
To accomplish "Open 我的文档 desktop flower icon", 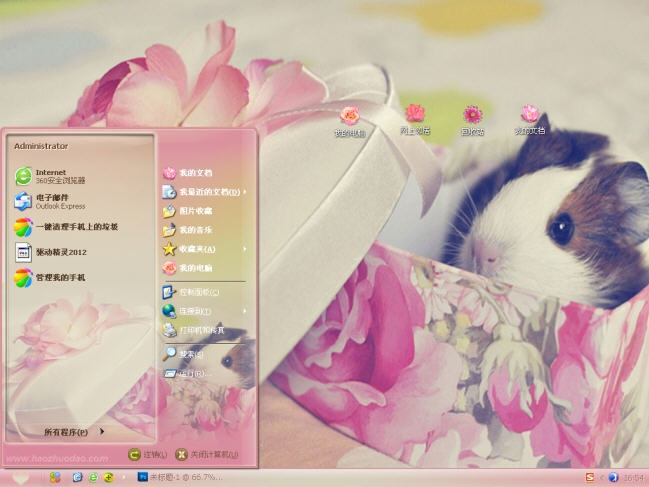I will pos(530,119).
